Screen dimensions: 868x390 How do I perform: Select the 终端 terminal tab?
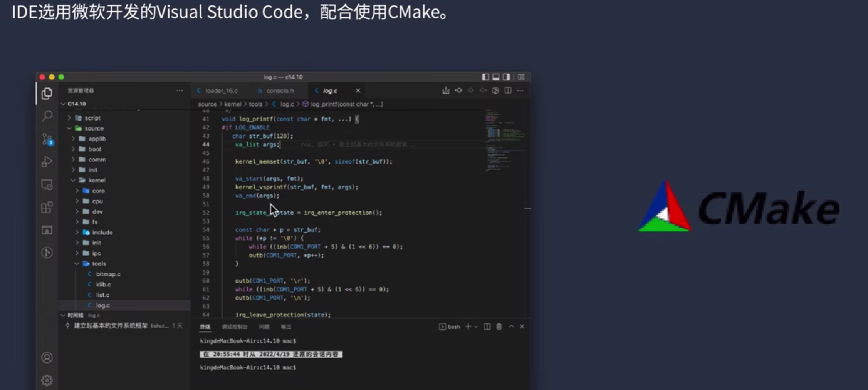click(x=205, y=327)
